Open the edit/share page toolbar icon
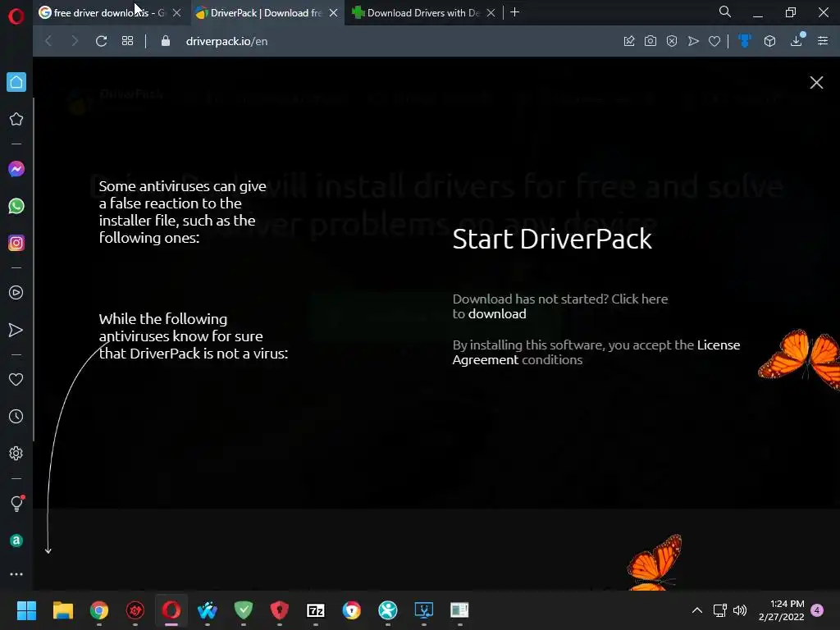Screen dimensions: 840x630 tap(629, 41)
